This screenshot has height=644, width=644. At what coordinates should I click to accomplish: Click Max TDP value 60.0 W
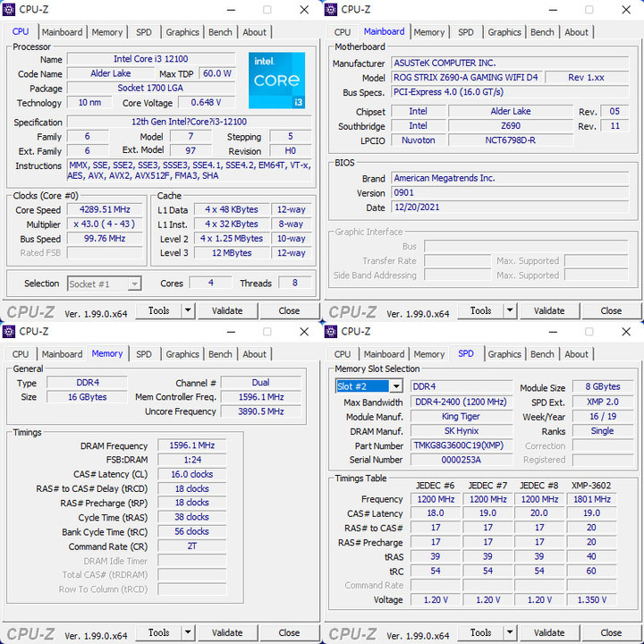pyautogui.click(x=216, y=73)
